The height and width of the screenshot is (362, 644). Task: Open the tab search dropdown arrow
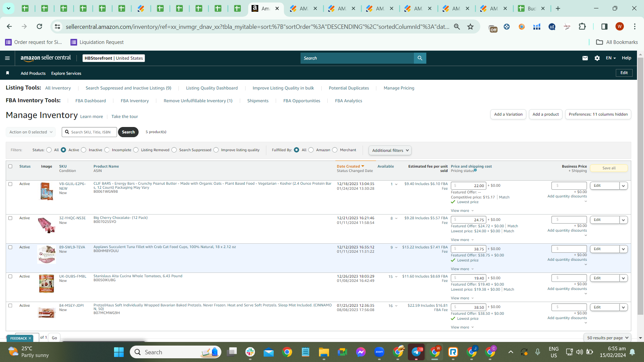tap(8, 8)
